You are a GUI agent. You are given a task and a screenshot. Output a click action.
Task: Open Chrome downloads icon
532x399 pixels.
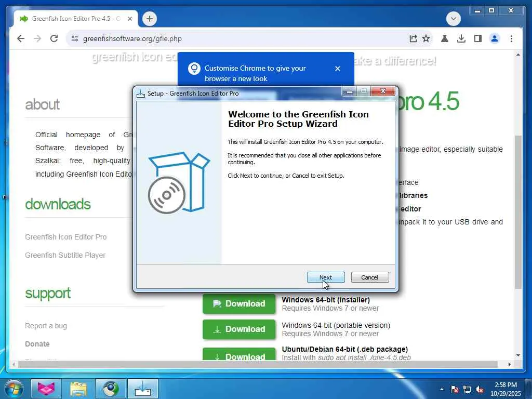pyautogui.click(x=461, y=38)
